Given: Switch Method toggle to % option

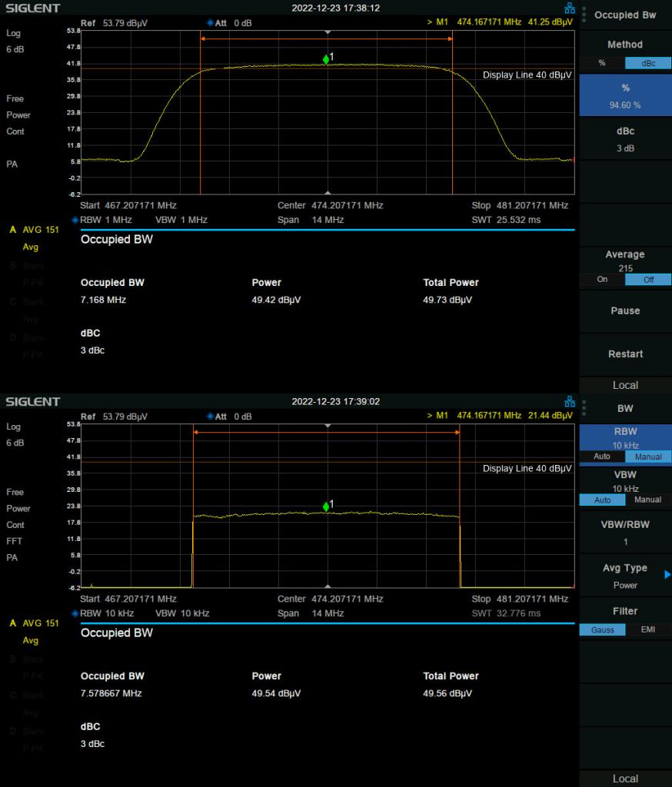Looking at the screenshot, I should pyautogui.click(x=602, y=63).
